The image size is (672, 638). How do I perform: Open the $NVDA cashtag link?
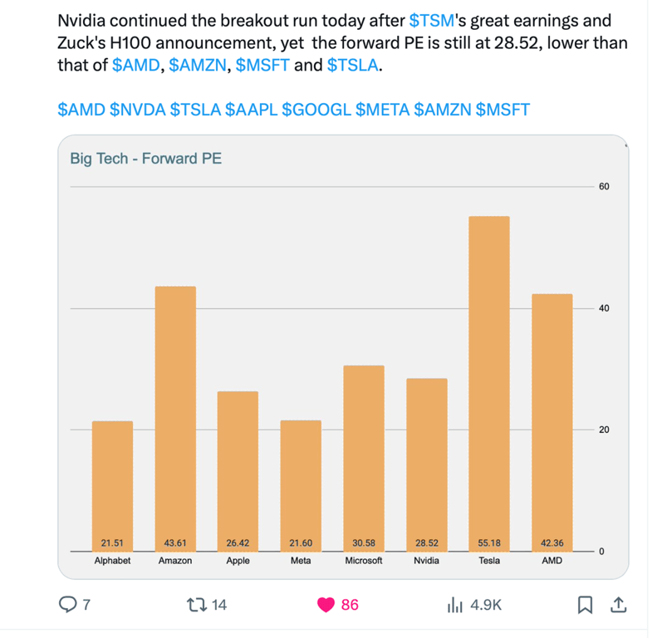point(138,110)
